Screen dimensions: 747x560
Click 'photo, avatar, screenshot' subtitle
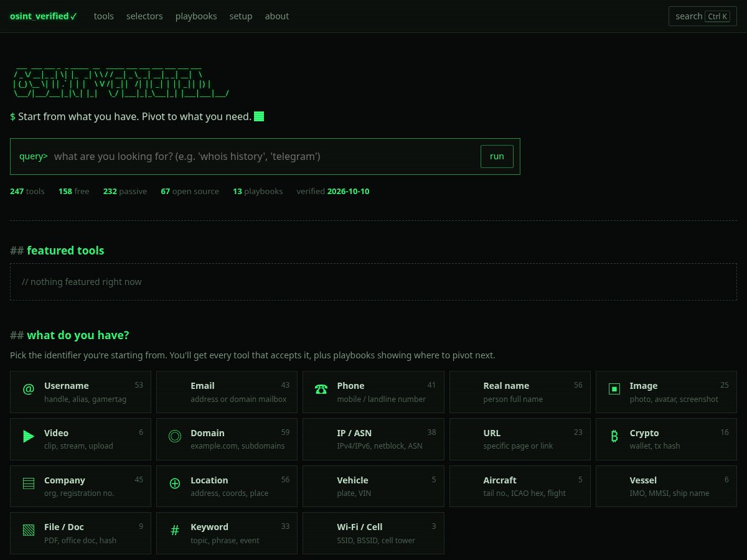[x=674, y=399]
